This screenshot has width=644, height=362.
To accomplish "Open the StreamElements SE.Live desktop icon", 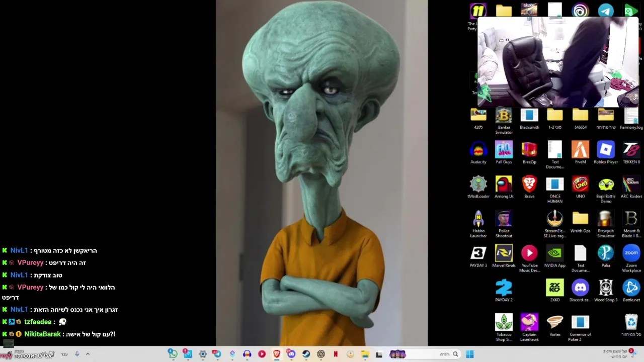I will (555, 224).
